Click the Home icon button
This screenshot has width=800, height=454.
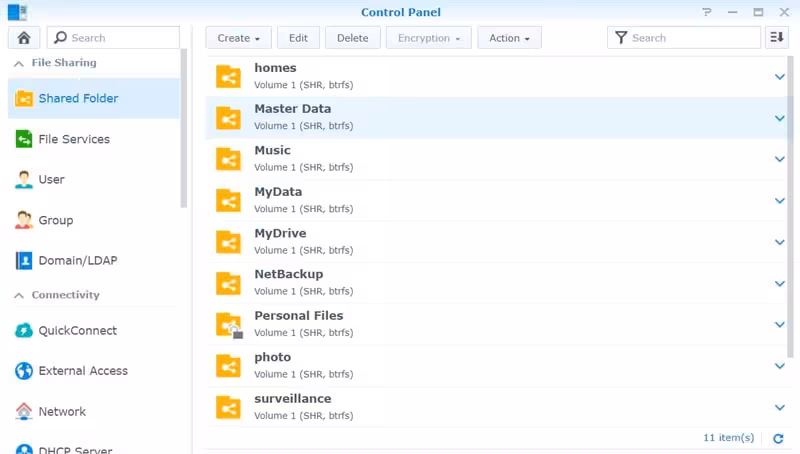tap(24, 38)
